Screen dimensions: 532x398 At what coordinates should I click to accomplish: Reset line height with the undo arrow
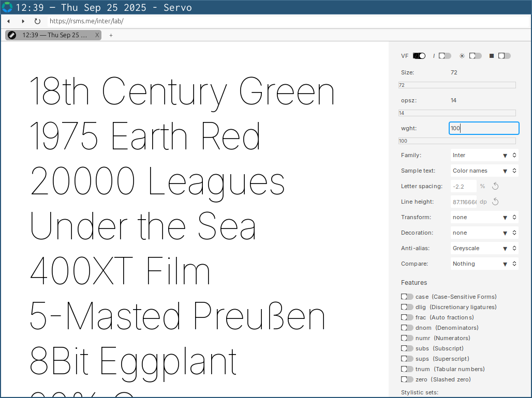(x=495, y=202)
